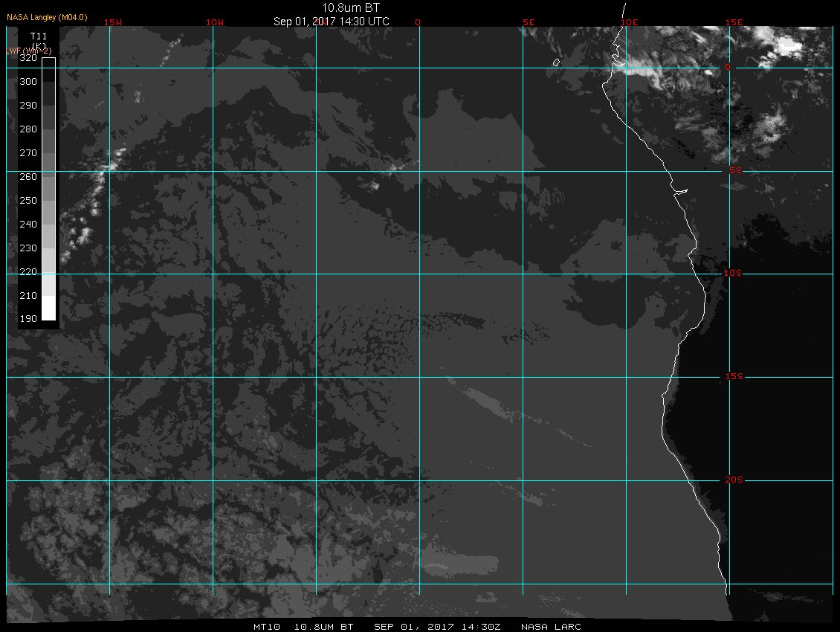Viewport: 840px width, 632px height.
Task: Click the 270 value on the temperature scale
Action: tap(28, 152)
